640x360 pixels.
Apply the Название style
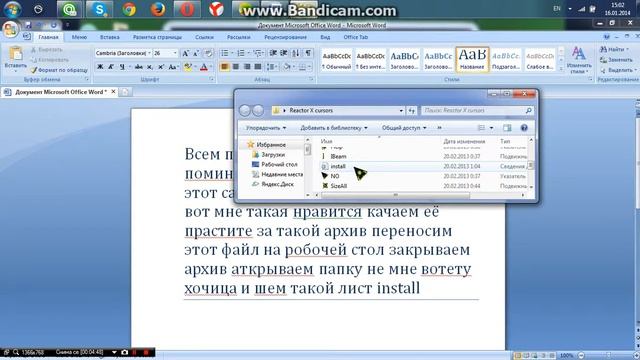click(472, 60)
